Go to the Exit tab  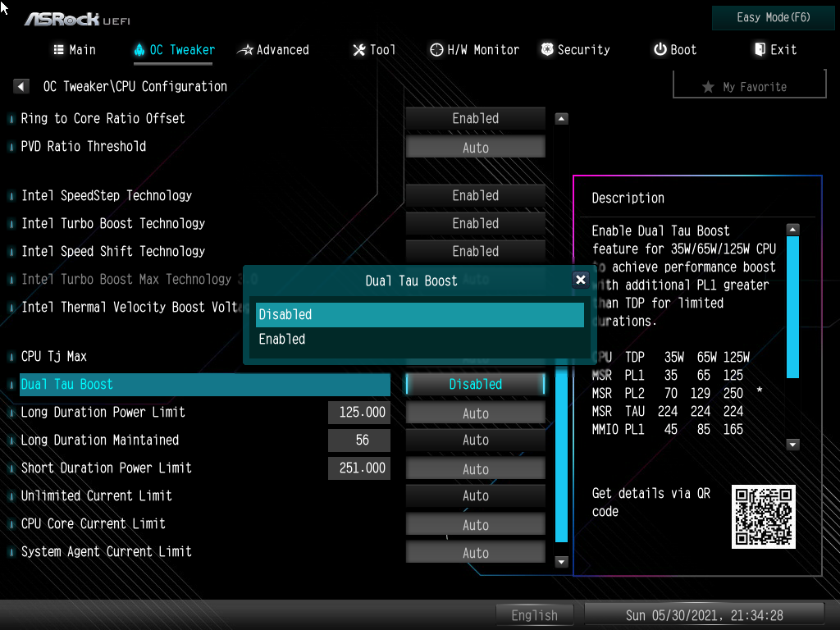(774, 50)
